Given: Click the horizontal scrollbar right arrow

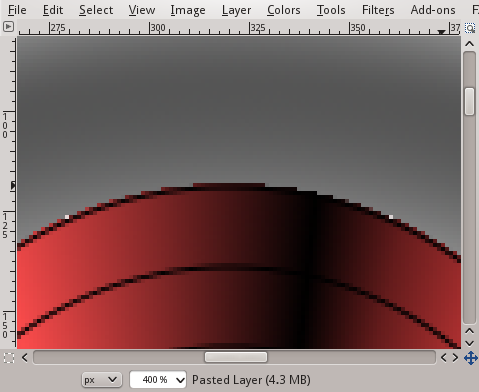Looking at the screenshot, I should [455, 358].
